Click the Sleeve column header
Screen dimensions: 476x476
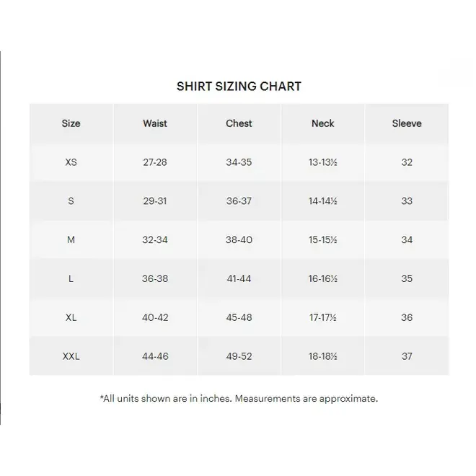pyautogui.click(x=407, y=123)
